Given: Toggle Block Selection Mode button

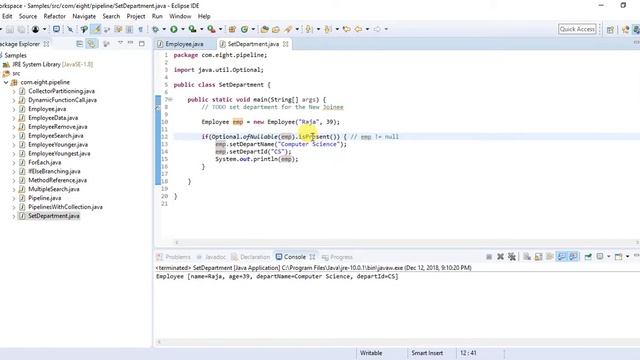Looking at the screenshot, I should click(129, 29).
